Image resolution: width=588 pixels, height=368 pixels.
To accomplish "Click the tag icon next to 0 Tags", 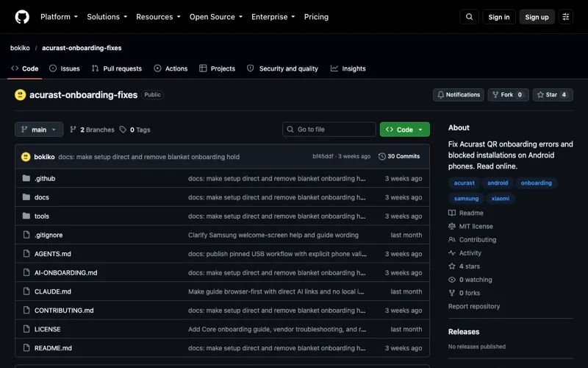I will 123,130.
